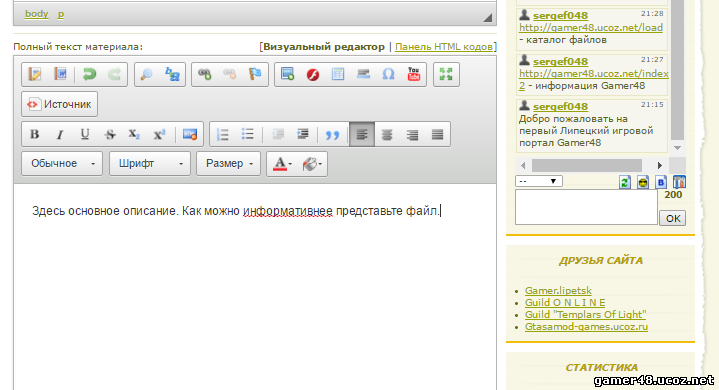Open the Replace tool icon

tap(172, 74)
